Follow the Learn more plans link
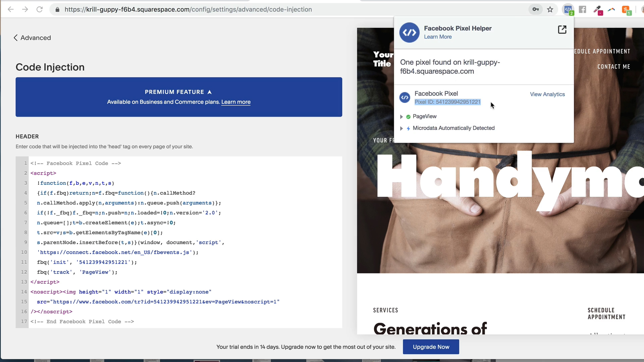 click(x=236, y=102)
